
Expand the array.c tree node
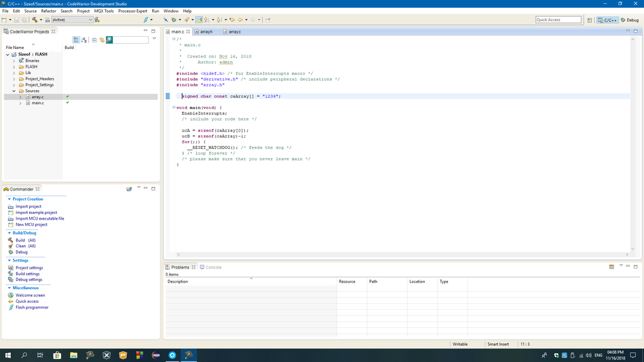[20, 97]
